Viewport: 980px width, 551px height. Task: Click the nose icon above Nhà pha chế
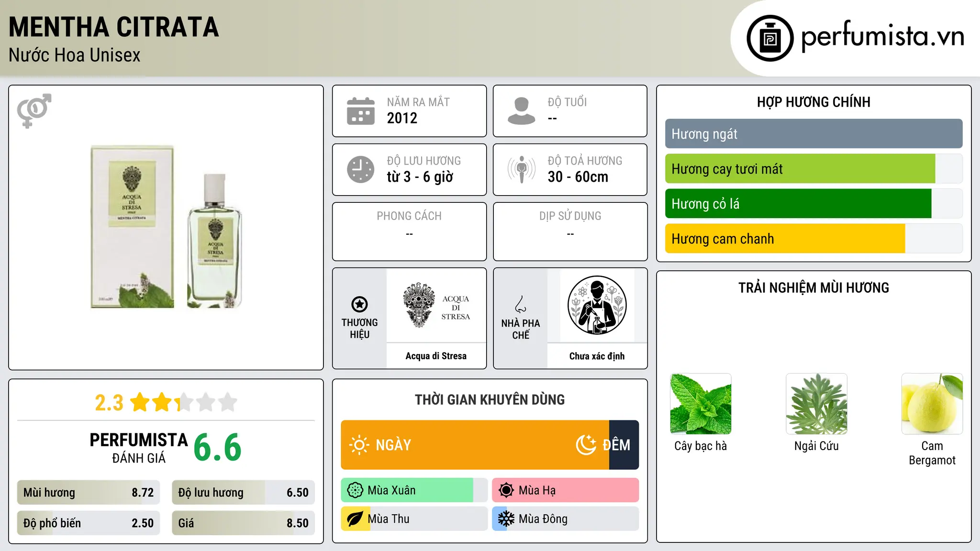[521, 304]
